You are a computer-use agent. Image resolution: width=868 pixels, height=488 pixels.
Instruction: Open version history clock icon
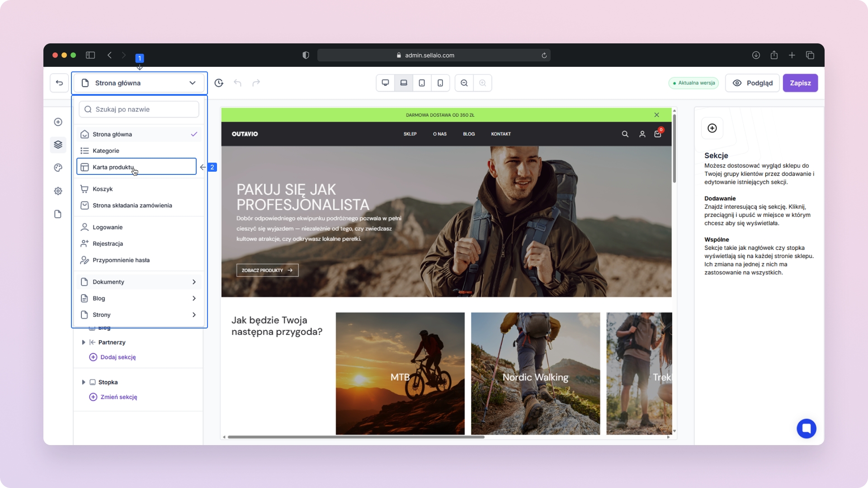219,83
